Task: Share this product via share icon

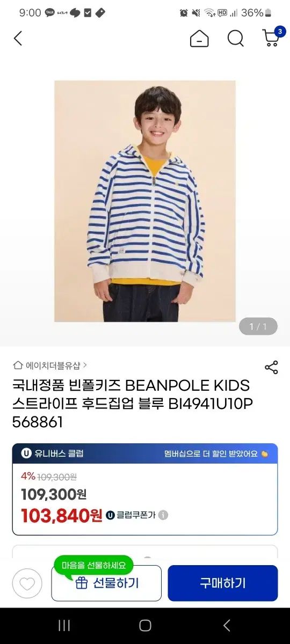Action: (271, 368)
